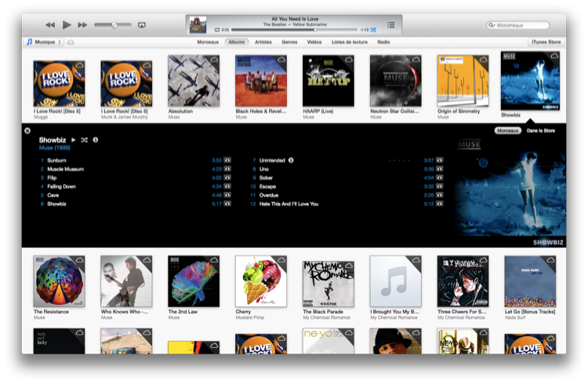Switch to the Morceaux tab
Viewport: 588px width, 384px height.
[x=208, y=42]
